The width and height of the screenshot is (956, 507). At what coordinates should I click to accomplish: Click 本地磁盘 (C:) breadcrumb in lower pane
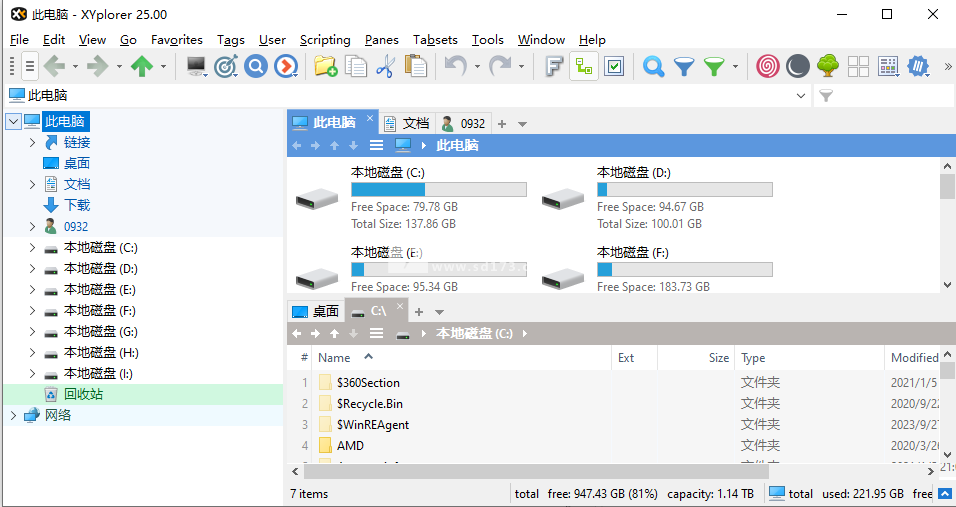[x=474, y=333]
